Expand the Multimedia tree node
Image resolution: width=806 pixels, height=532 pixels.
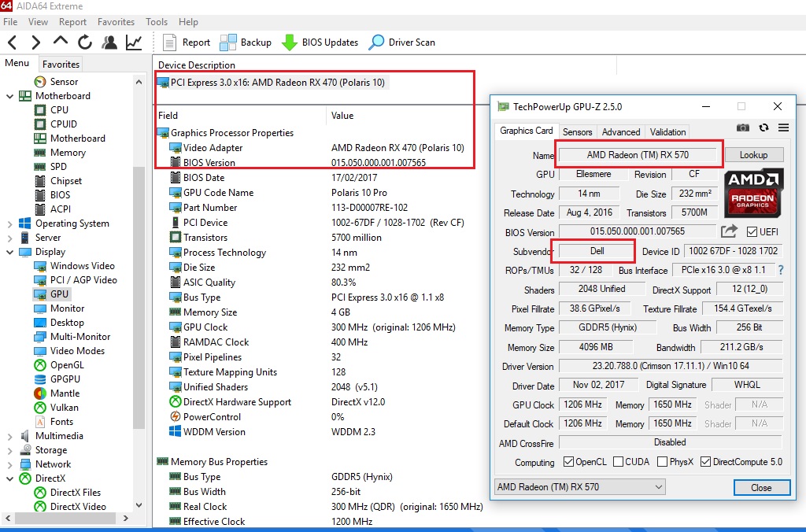pyautogui.click(x=9, y=437)
